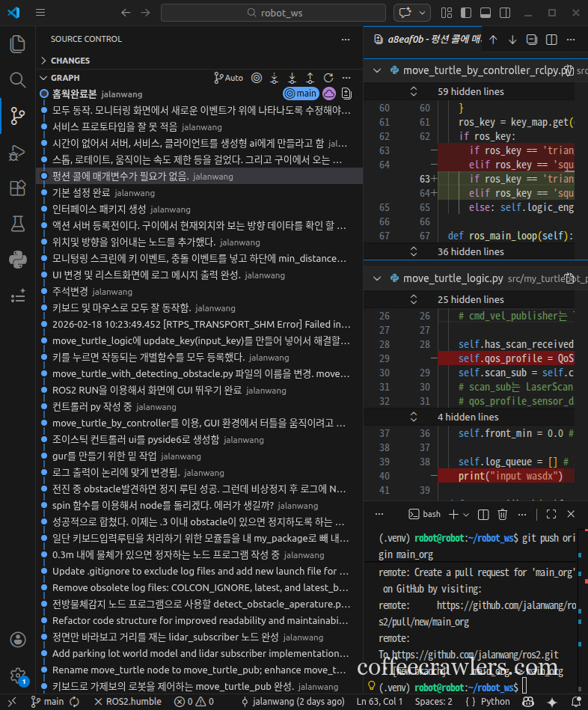Click the kill terminal trash icon
Viewport: 588px width, 710px height.
tap(503, 514)
